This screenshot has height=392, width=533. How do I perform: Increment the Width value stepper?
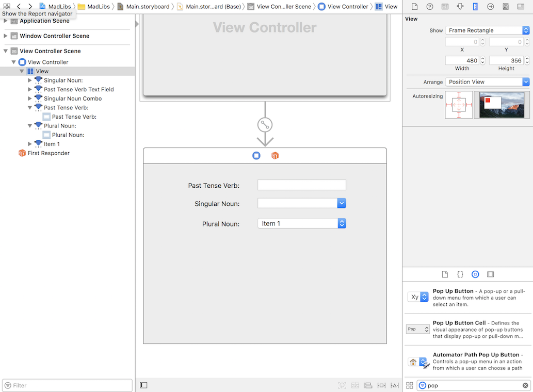(x=482, y=58)
